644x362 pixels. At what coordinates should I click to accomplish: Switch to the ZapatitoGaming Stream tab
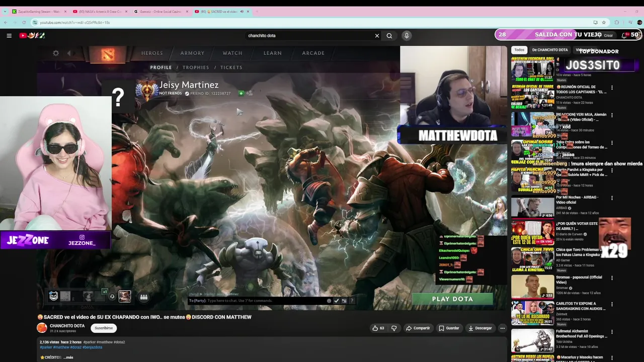[39, 11]
